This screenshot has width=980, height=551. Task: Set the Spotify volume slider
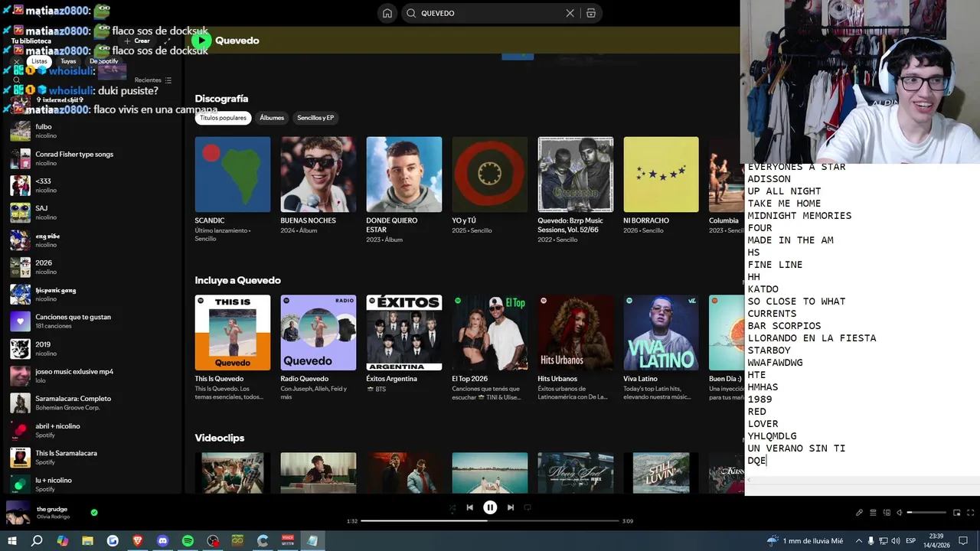[926, 513]
